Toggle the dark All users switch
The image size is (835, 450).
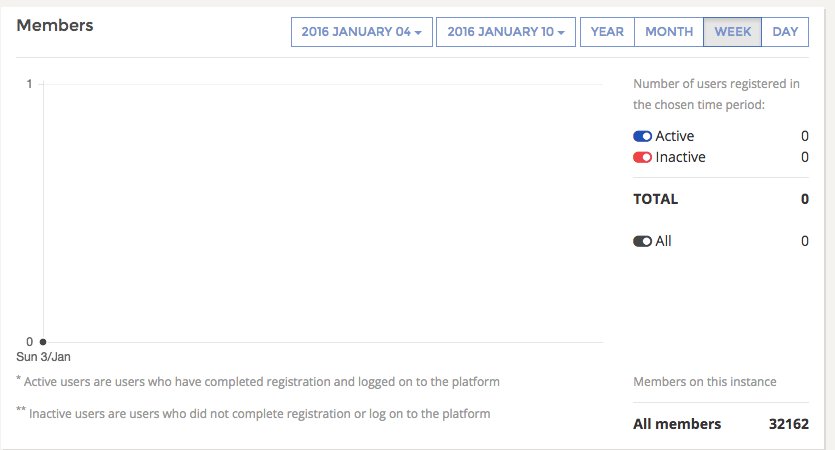642,241
